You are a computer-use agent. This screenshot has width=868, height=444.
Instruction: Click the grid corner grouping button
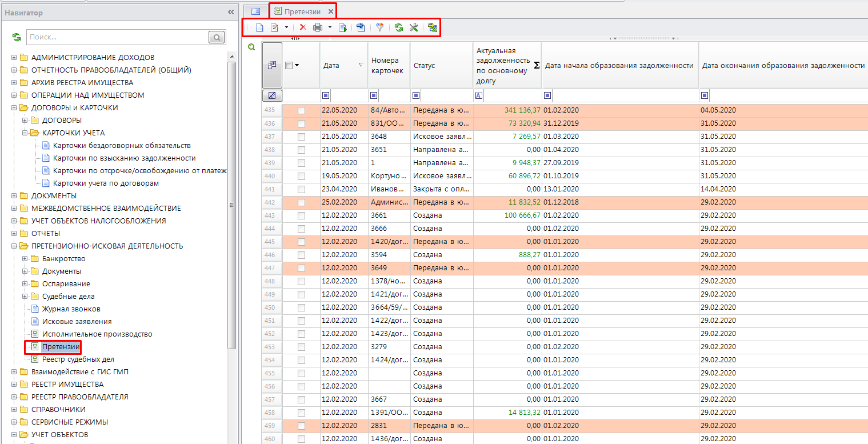[272, 65]
